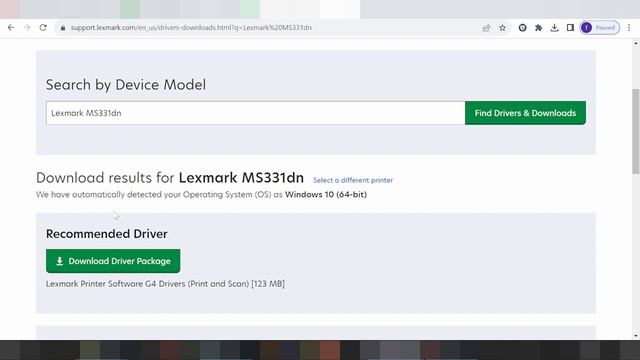Click Windows 10 (64-bit) OS text

click(x=326, y=195)
